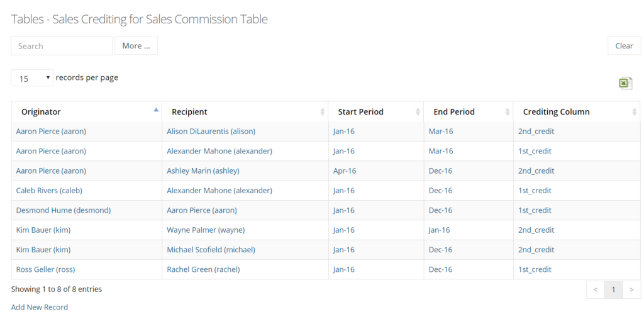Open records per page dropdown
Screen dimensions: 644x314
point(32,78)
